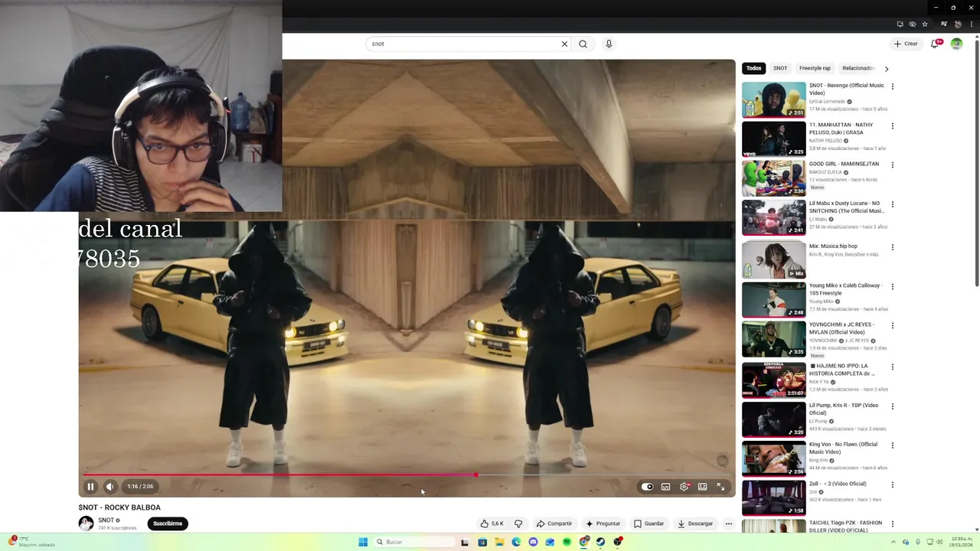Select the Todos filter chip

coord(754,68)
